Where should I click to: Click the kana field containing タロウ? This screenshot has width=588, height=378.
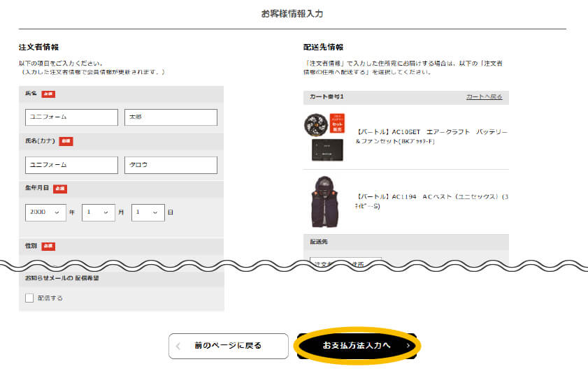tap(171, 165)
